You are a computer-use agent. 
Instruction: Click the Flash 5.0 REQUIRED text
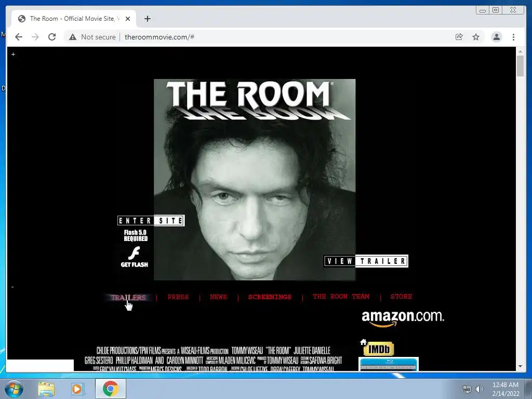(x=136, y=235)
